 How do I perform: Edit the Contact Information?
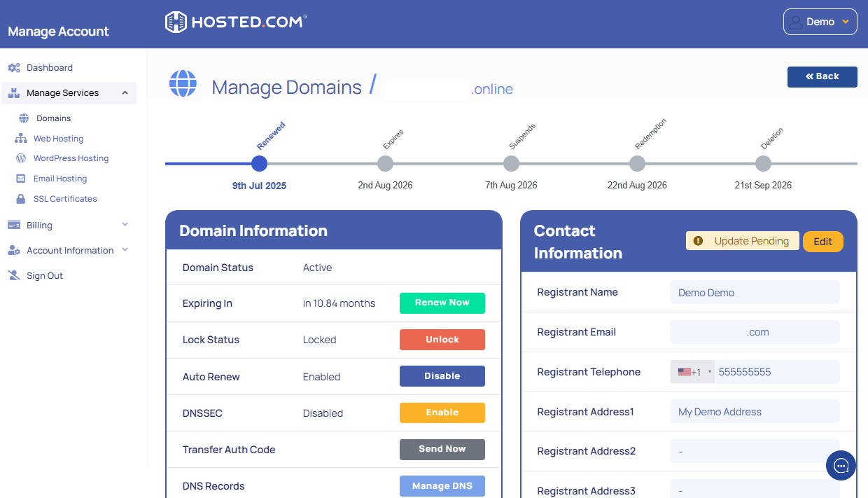click(x=822, y=241)
